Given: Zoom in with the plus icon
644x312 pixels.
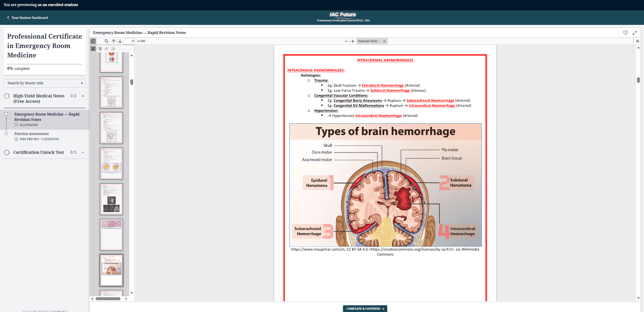Looking at the screenshot, I should click(353, 41).
